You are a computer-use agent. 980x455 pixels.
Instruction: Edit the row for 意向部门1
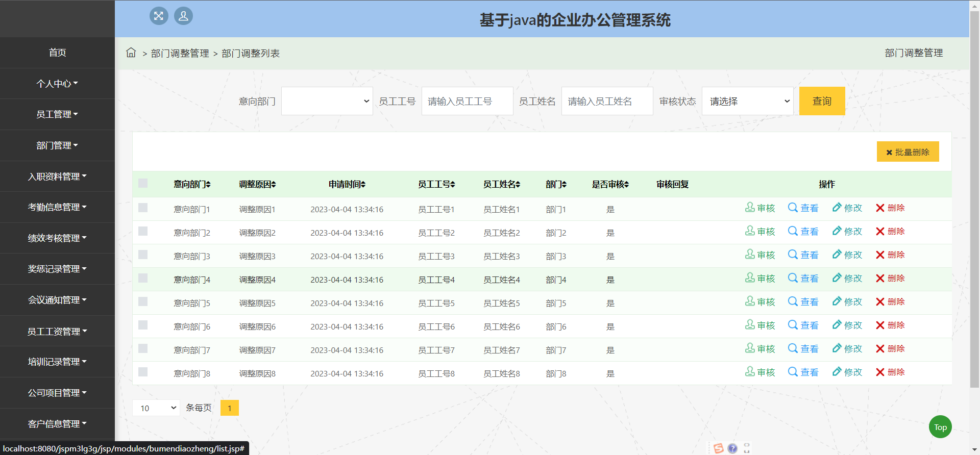[x=847, y=208]
